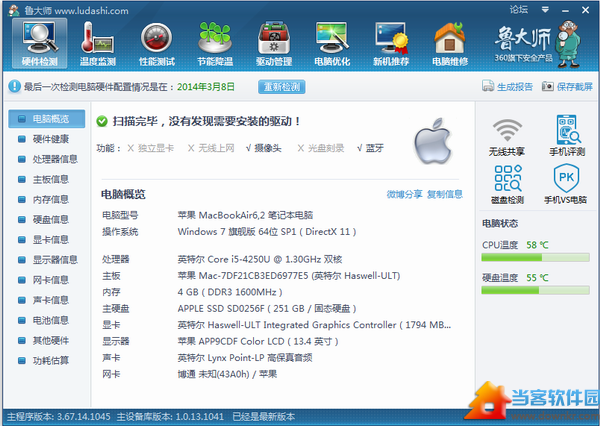Click the MacBookAir6,2 model text
Screen dimensions: 600x426
[245, 215]
